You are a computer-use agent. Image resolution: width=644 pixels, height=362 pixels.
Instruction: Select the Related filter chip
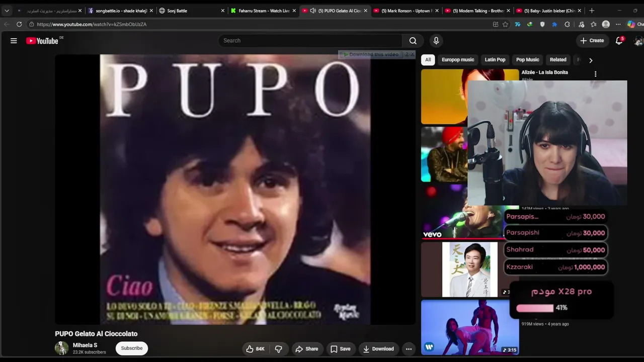pos(558,60)
